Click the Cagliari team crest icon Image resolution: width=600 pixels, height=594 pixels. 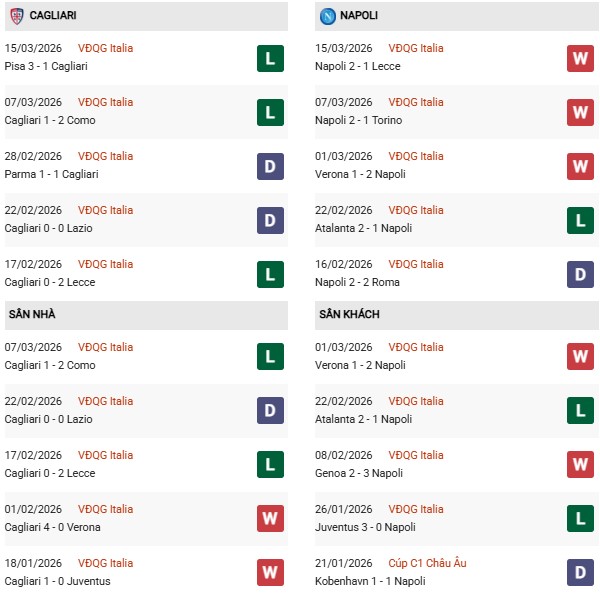tap(16, 16)
